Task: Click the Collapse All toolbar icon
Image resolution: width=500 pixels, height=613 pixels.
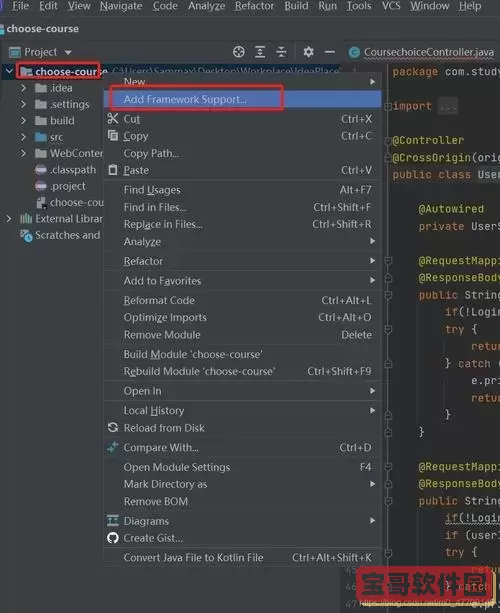Action: pos(281,52)
